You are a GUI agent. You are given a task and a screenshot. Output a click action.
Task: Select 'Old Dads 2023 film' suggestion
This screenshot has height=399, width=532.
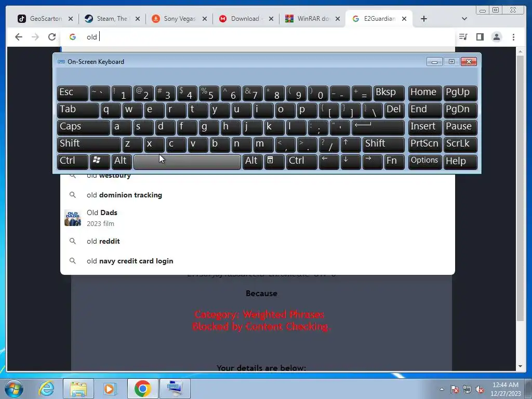(258, 218)
